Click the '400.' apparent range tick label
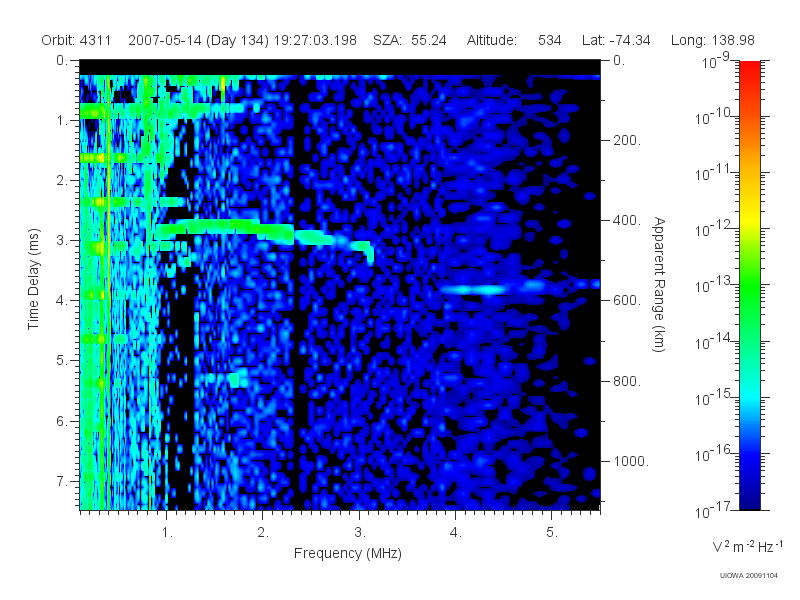Image resolution: width=800 pixels, height=600 pixels. point(627,220)
